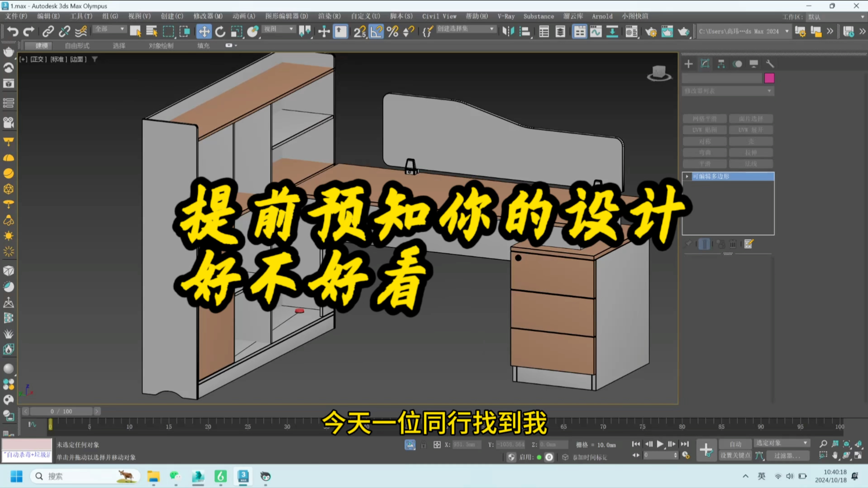Viewport: 868px width, 488px height.
Task: Toggle the Spinner Snap button
Action: tap(409, 32)
